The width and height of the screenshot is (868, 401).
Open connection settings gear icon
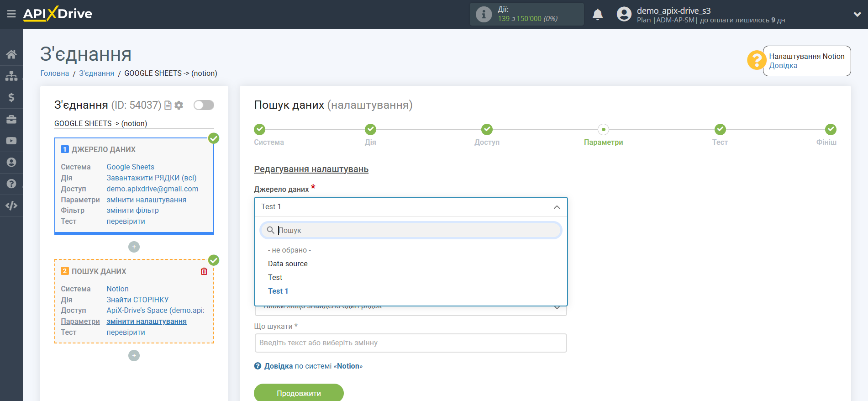click(x=179, y=106)
